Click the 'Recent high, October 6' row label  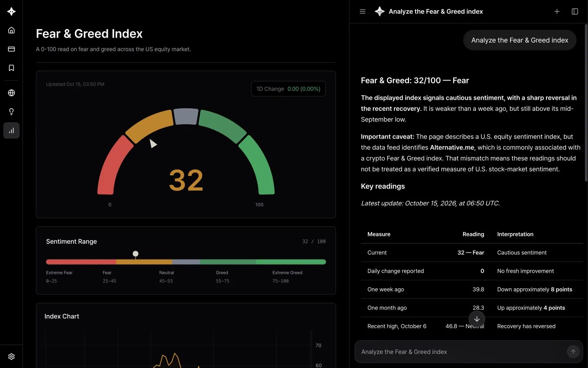(397, 326)
